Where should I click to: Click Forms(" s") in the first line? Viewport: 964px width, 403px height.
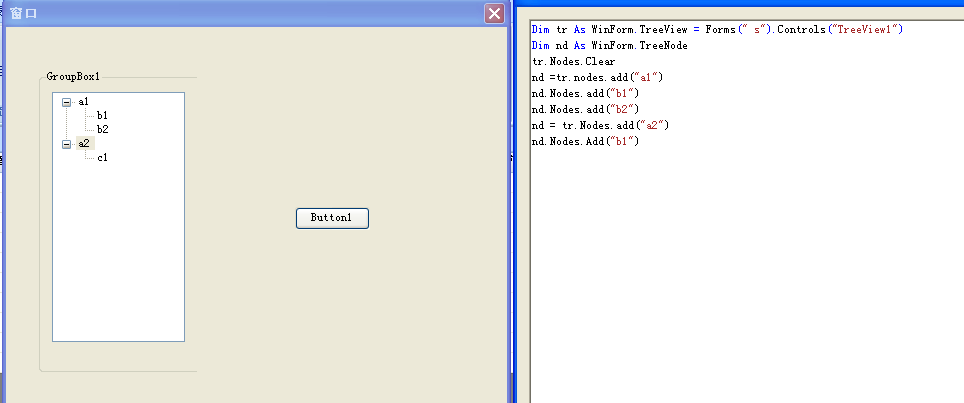tap(738, 29)
